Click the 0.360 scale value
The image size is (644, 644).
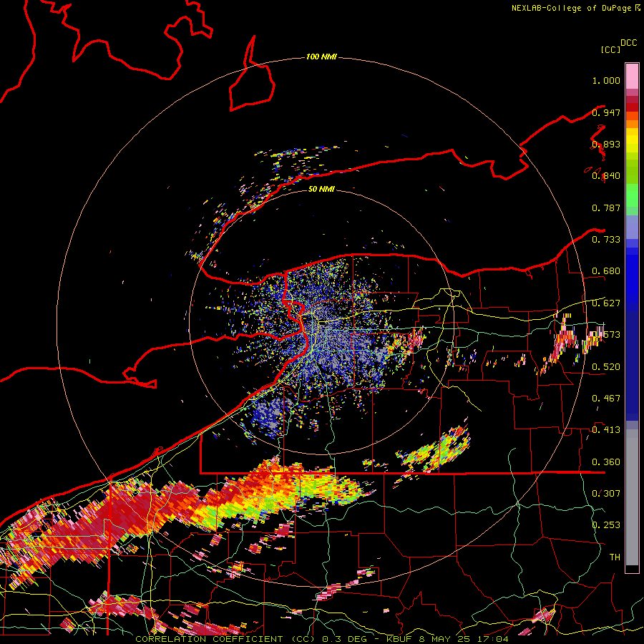point(606,462)
